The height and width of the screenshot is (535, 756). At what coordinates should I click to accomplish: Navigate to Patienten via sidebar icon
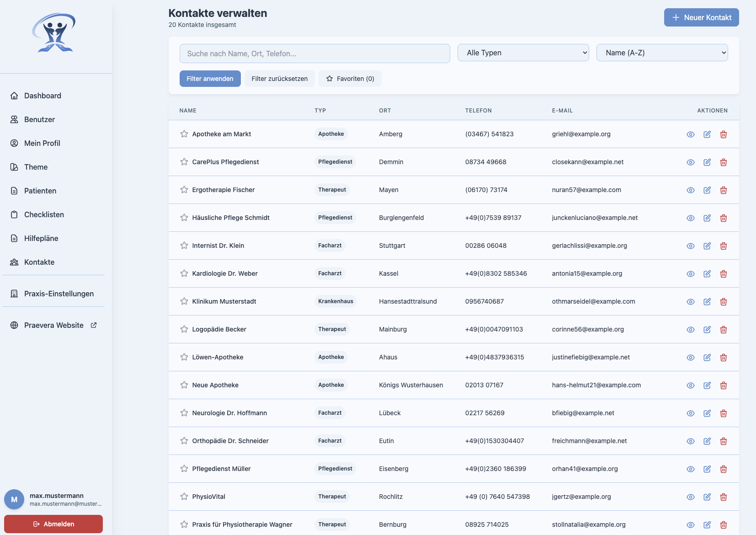tap(40, 191)
